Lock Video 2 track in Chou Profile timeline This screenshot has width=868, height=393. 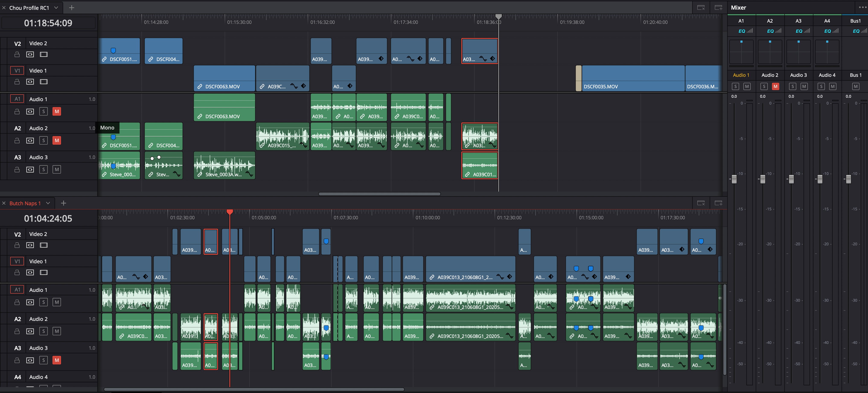point(17,54)
